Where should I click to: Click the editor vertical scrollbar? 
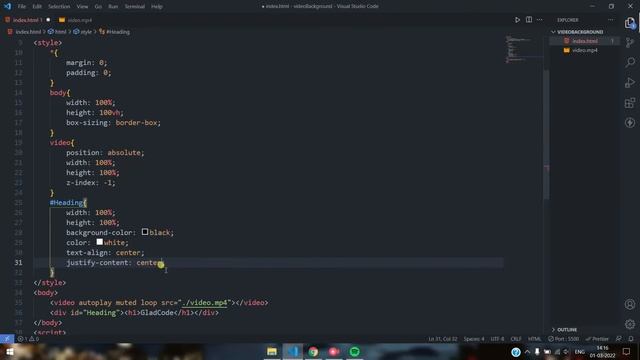[x=547, y=135]
